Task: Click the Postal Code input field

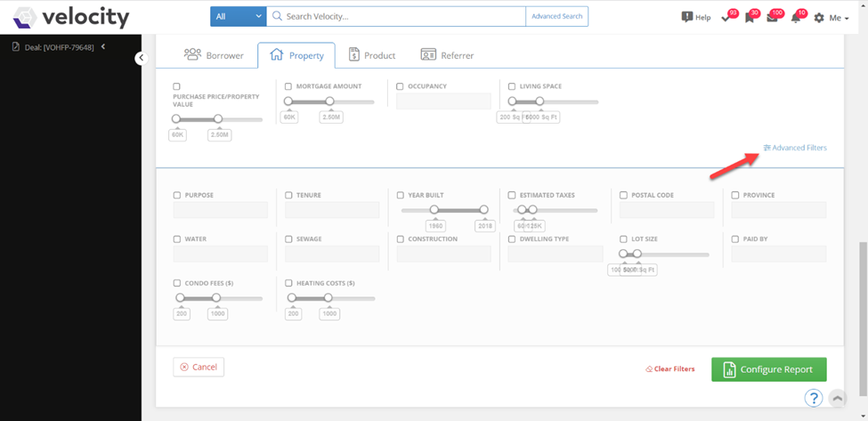Action: click(x=667, y=210)
